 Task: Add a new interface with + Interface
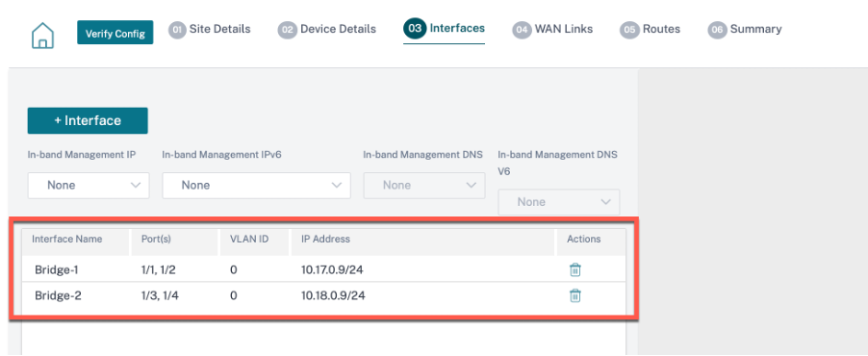(88, 120)
